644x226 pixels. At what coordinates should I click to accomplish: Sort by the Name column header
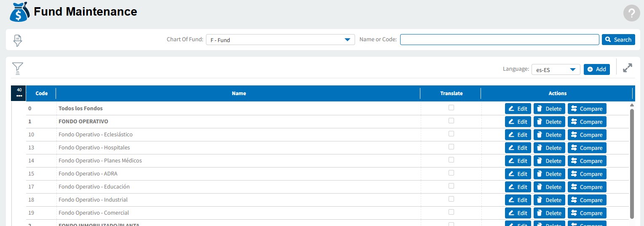pos(238,93)
